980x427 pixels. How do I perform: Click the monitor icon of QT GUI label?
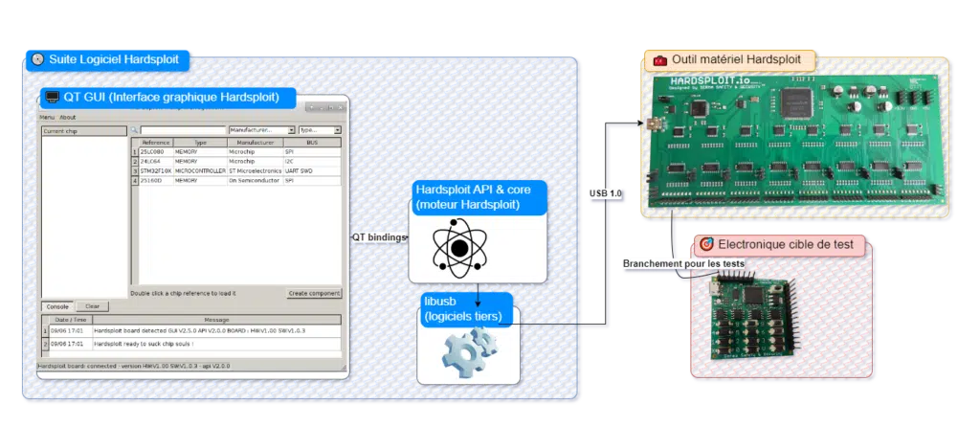(x=53, y=98)
